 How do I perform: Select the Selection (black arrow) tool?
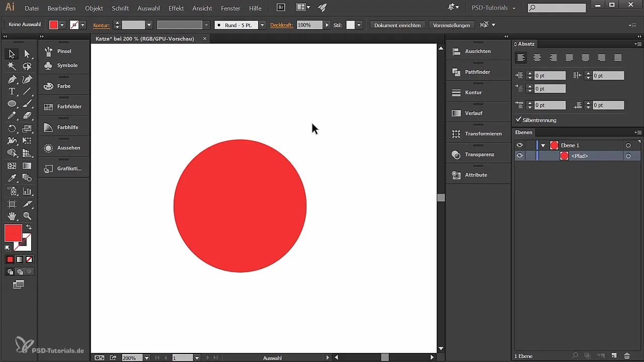(x=12, y=54)
